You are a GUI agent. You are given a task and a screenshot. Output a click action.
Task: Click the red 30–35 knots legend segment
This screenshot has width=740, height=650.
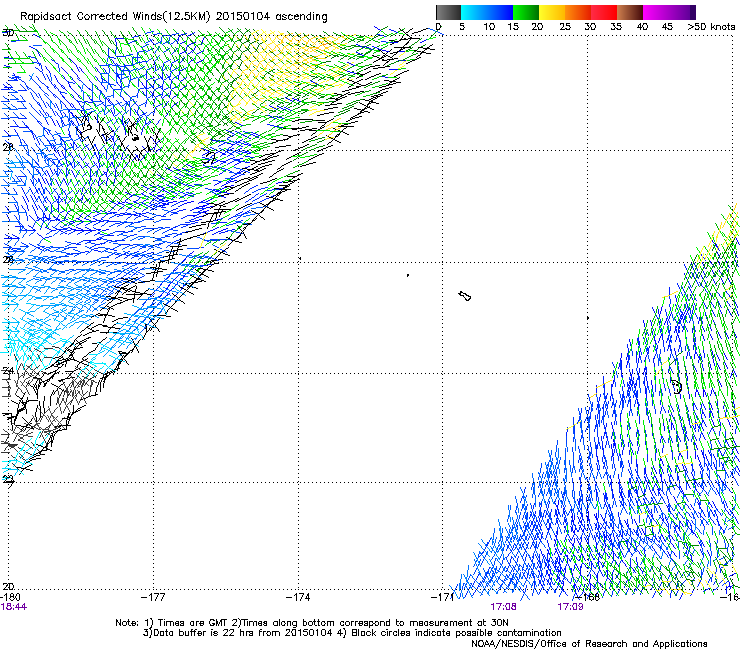[604, 12]
